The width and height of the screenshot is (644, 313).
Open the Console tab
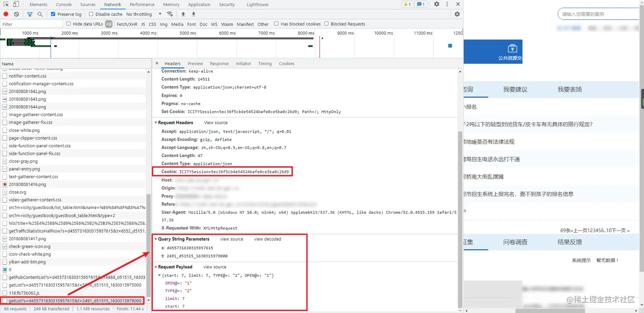[x=64, y=5]
